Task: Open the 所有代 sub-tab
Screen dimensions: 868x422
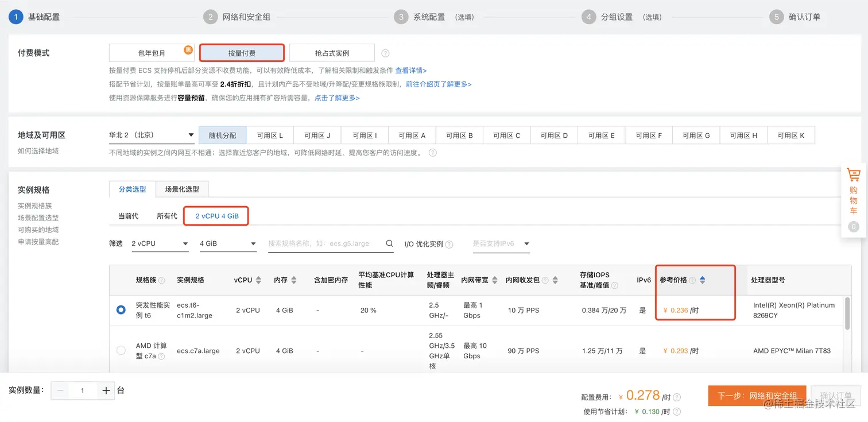Action: click(x=167, y=216)
